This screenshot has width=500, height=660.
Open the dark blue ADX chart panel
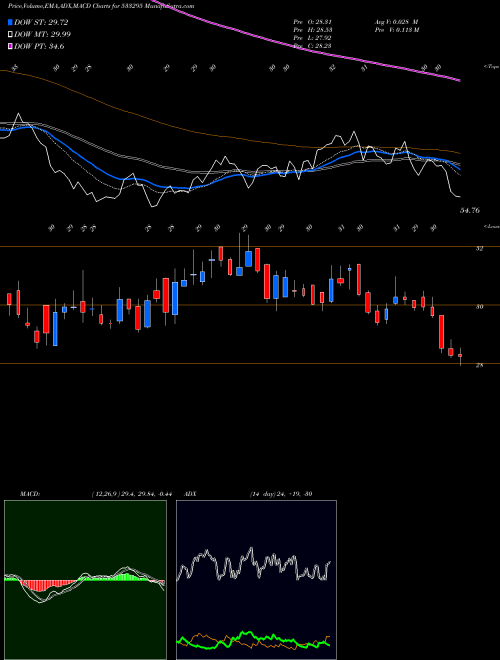point(256,580)
